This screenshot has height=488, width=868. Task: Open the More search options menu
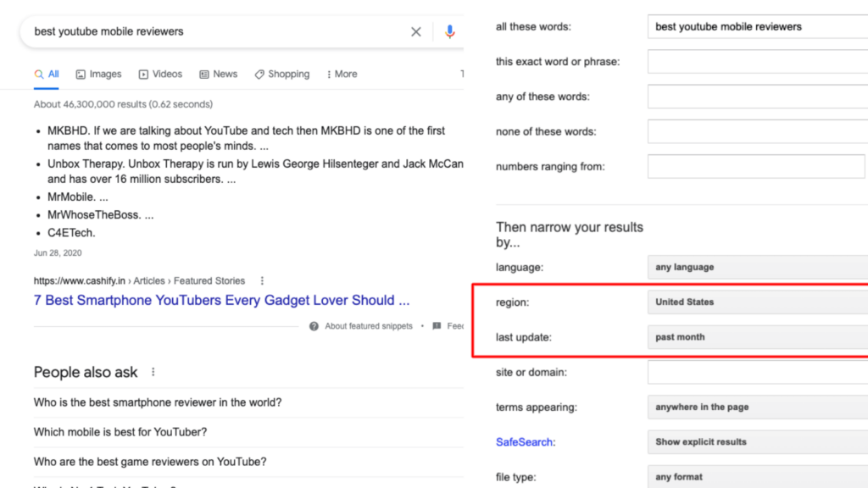pos(342,75)
